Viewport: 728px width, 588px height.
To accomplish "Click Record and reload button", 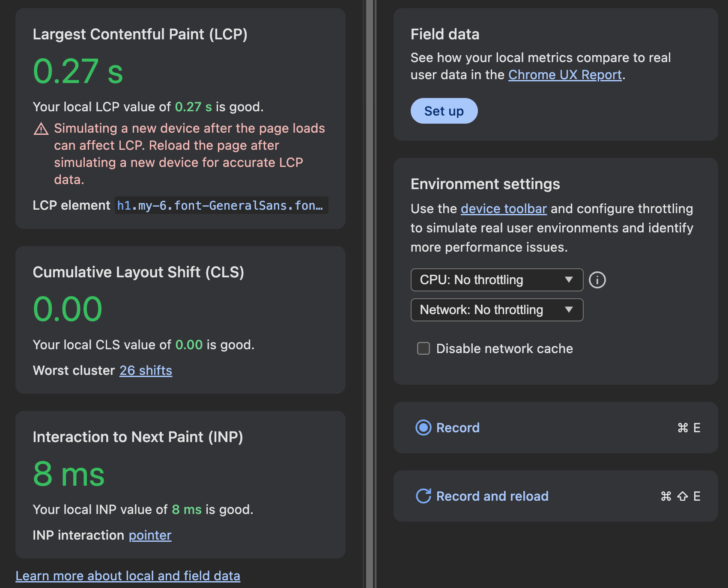I will coord(555,496).
